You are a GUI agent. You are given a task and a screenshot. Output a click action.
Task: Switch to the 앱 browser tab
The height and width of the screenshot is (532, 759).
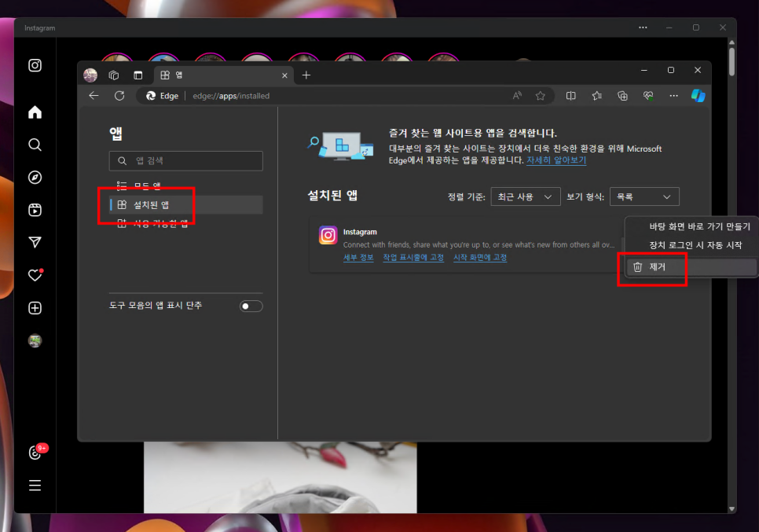(x=224, y=75)
